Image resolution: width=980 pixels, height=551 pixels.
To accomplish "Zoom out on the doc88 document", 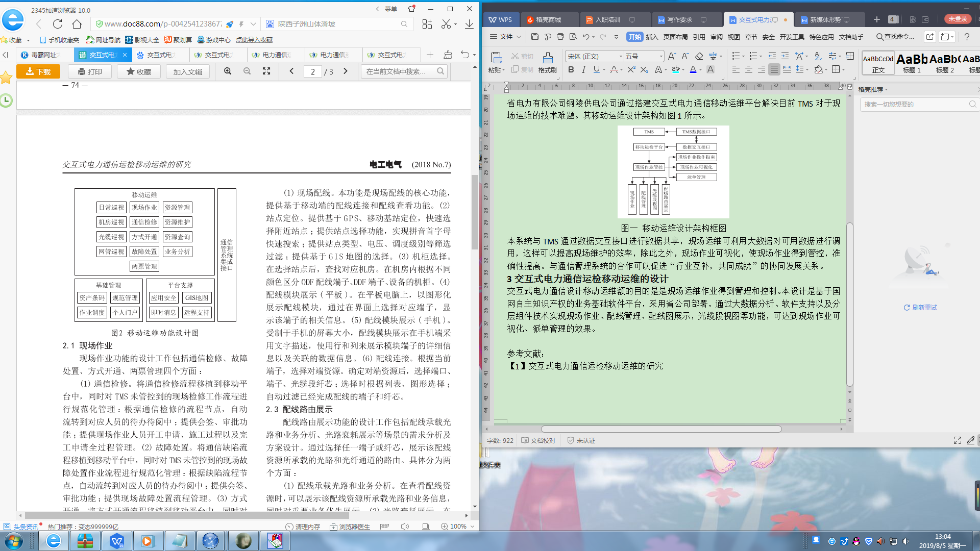I will [247, 71].
